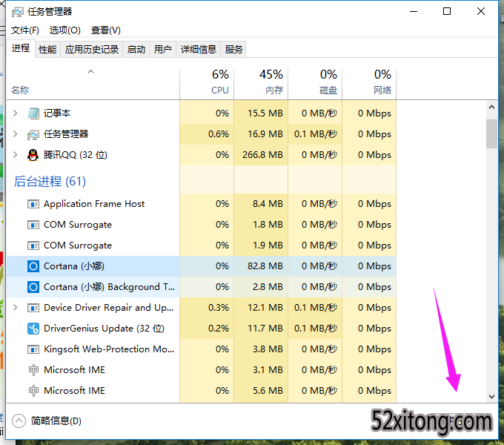
Task: Click the 0.6% CPU cell
Action: tap(207, 134)
